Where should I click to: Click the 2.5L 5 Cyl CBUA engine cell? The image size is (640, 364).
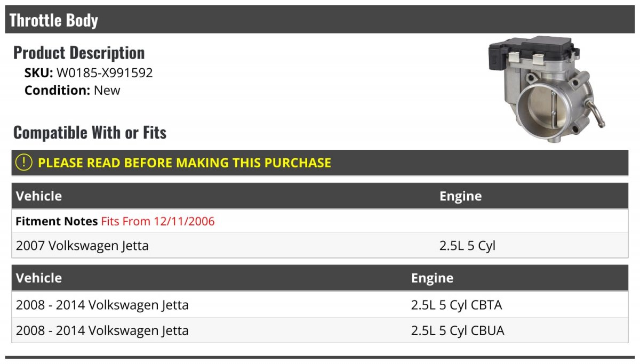pos(458,330)
